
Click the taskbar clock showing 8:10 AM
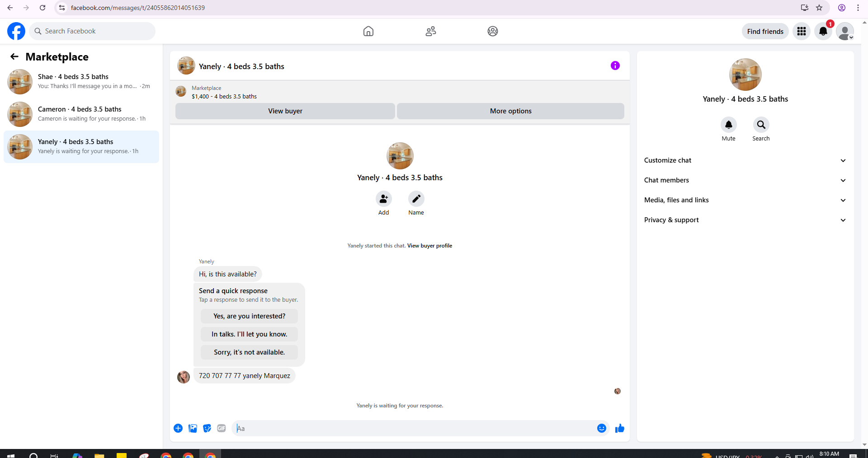829,454
